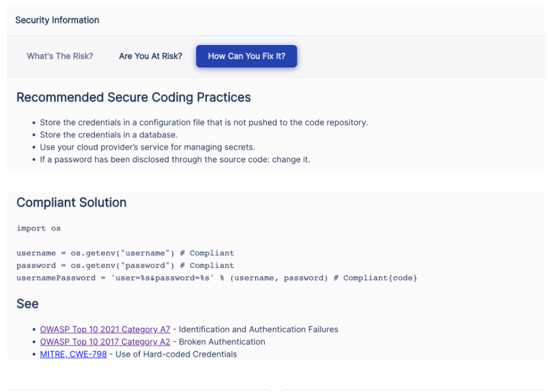The width and height of the screenshot is (548, 392).
Task: Click the configuration file credentials bullet point
Action: pos(203,122)
